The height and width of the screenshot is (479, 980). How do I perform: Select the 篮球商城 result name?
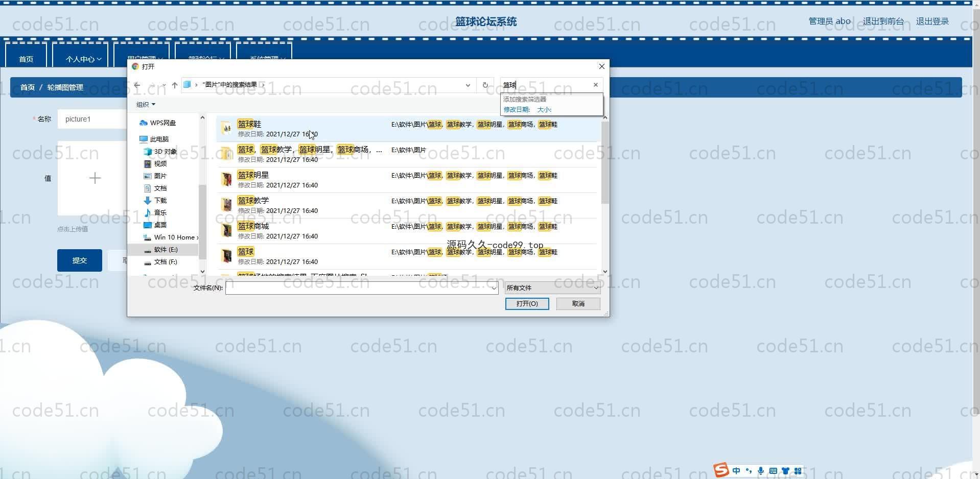point(253,226)
